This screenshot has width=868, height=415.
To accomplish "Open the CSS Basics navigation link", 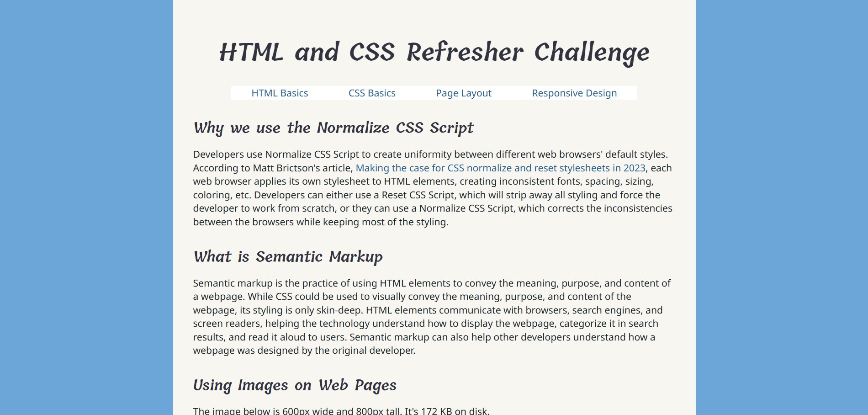I will pyautogui.click(x=371, y=93).
